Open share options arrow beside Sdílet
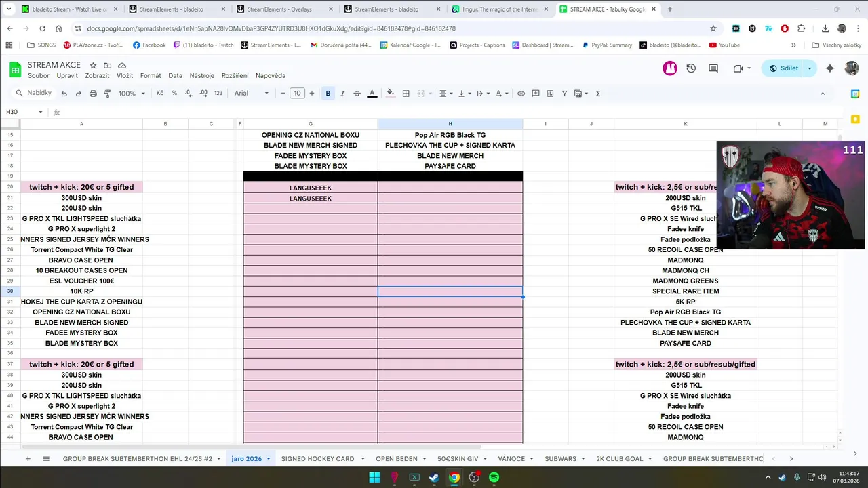Viewport: 868px width, 488px height. [809, 68]
